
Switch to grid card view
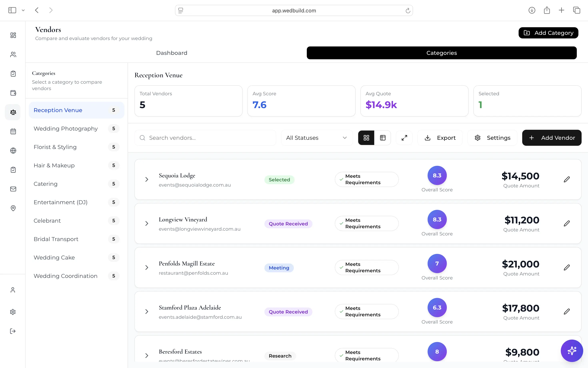pyautogui.click(x=366, y=138)
